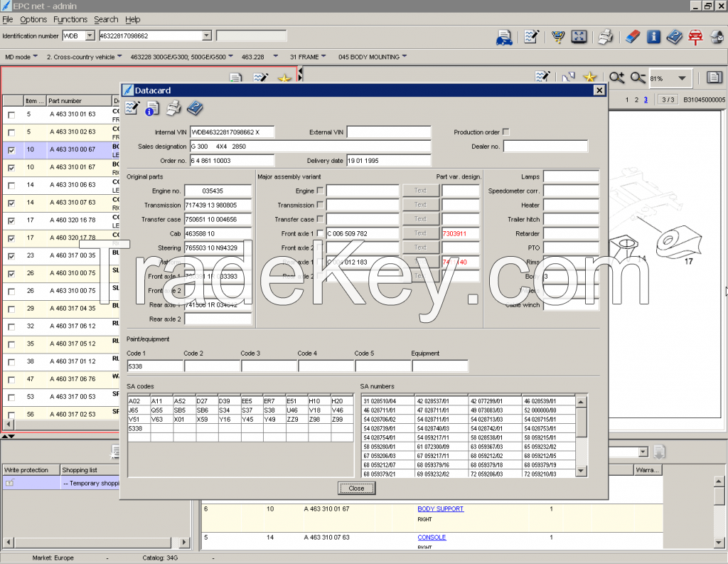The height and width of the screenshot is (564, 728).
Task: Click the eraser clear icon
Action: click(x=632, y=37)
